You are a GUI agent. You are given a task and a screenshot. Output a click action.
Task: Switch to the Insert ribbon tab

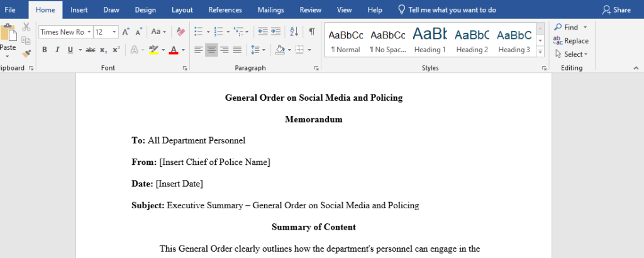pos(79,9)
